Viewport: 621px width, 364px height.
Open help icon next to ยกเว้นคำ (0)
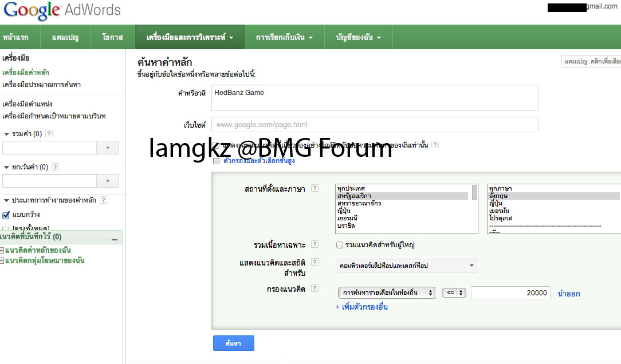56,167
